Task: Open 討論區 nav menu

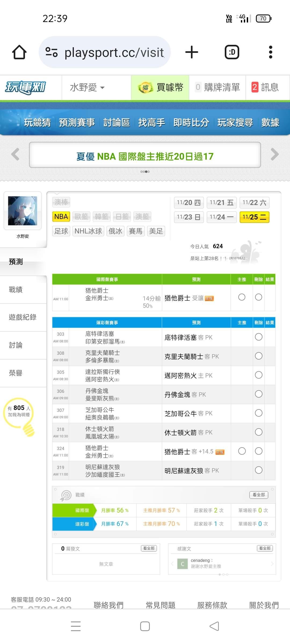Action: coord(117,123)
